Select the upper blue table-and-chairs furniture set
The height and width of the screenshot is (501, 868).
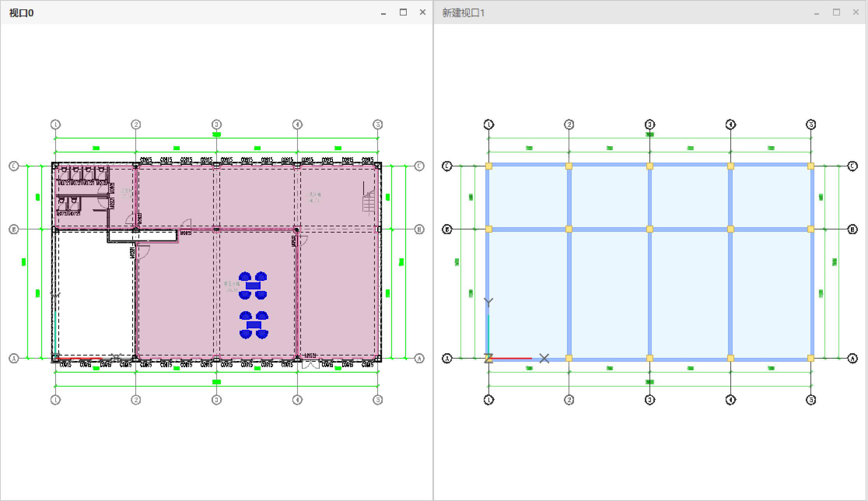click(x=253, y=286)
